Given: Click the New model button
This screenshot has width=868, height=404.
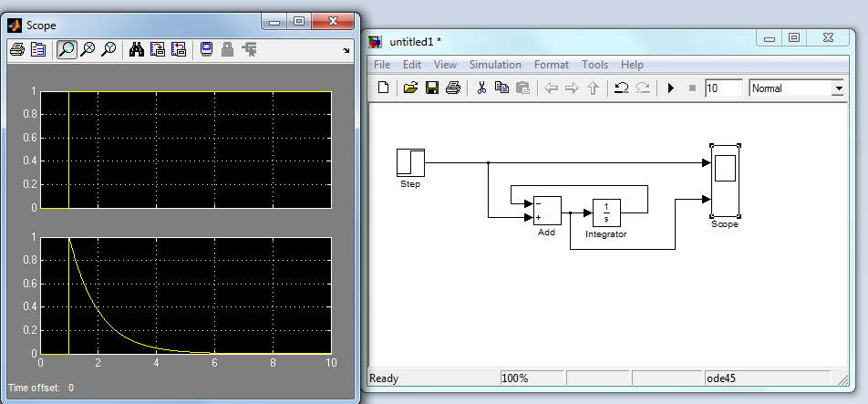Looking at the screenshot, I should pyautogui.click(x=384, y=88).
